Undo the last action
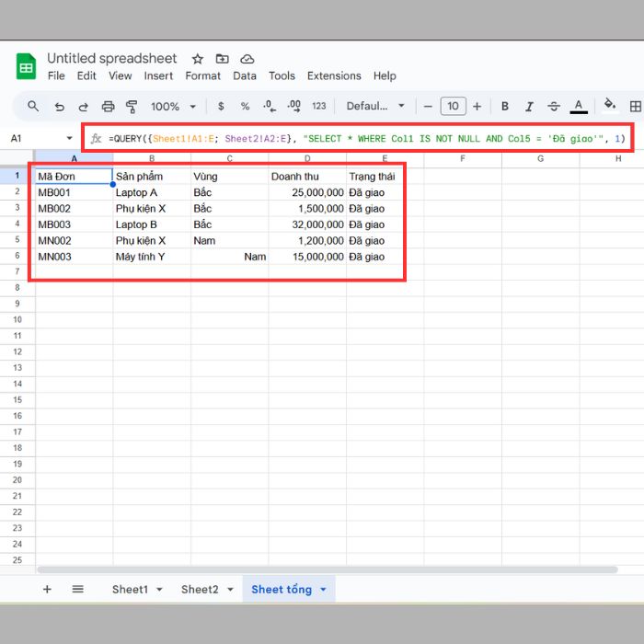 60,107
